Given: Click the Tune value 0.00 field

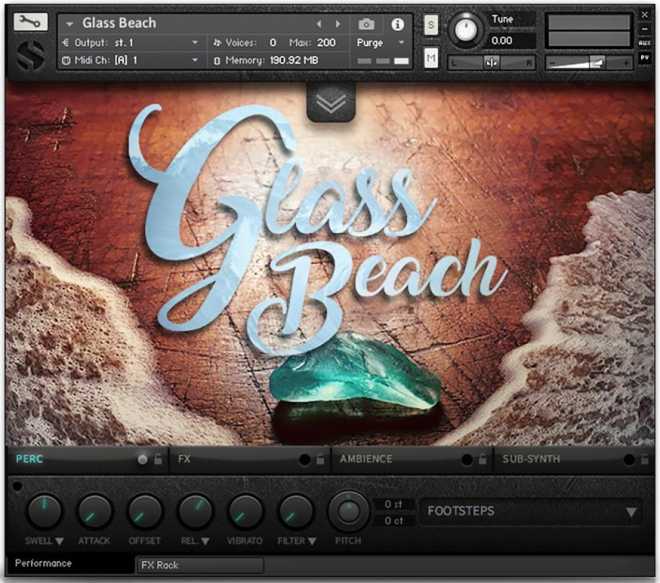Looking at the screenshot, I should click(x=511, y=41).
